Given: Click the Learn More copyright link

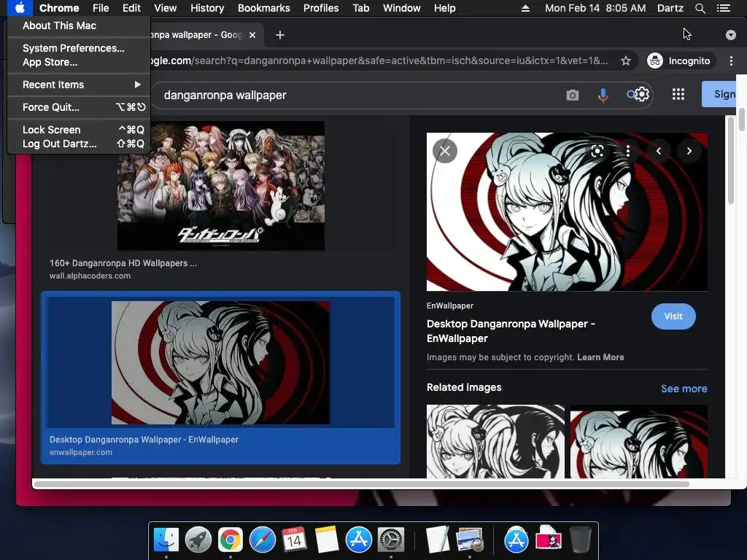Looking at the screenshot, I should coord(600,357).
